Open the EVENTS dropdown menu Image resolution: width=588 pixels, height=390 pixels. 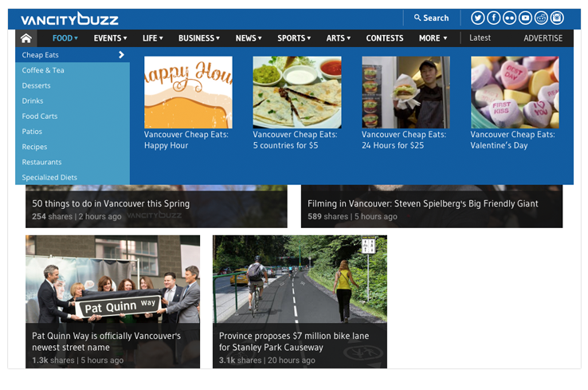coord(110,38)
